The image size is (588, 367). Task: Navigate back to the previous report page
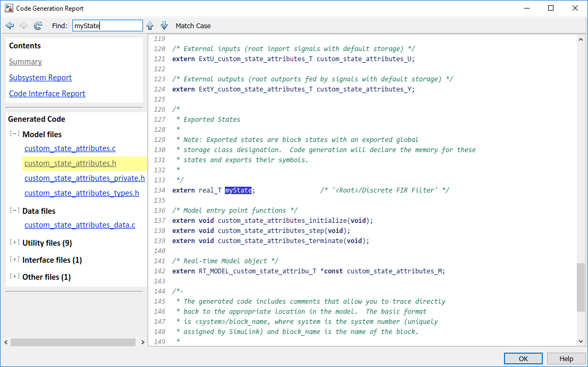click(9, 26)
